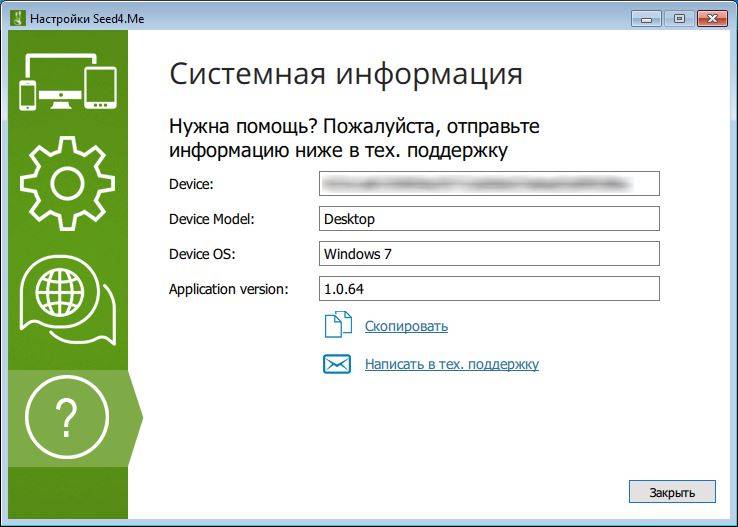Screen dimensions: 738x527
Task: Click the Закрыть button
Action: pos(672,492)
